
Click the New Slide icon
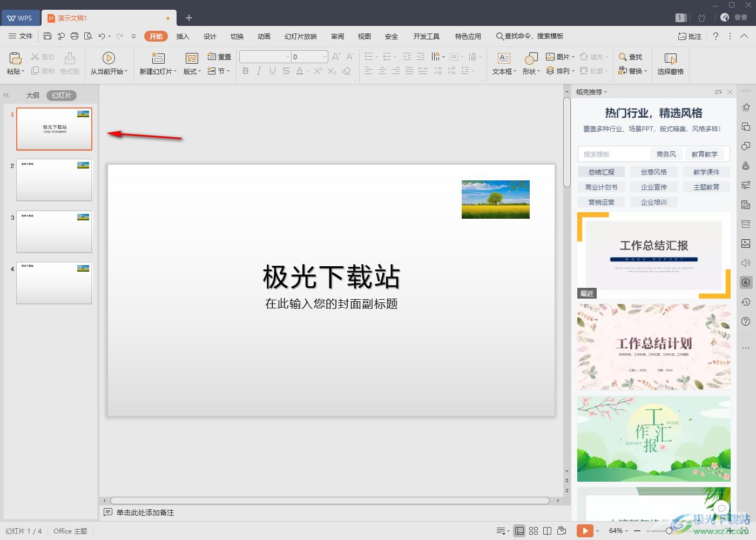pyautogui.click(x=158, y=58)
